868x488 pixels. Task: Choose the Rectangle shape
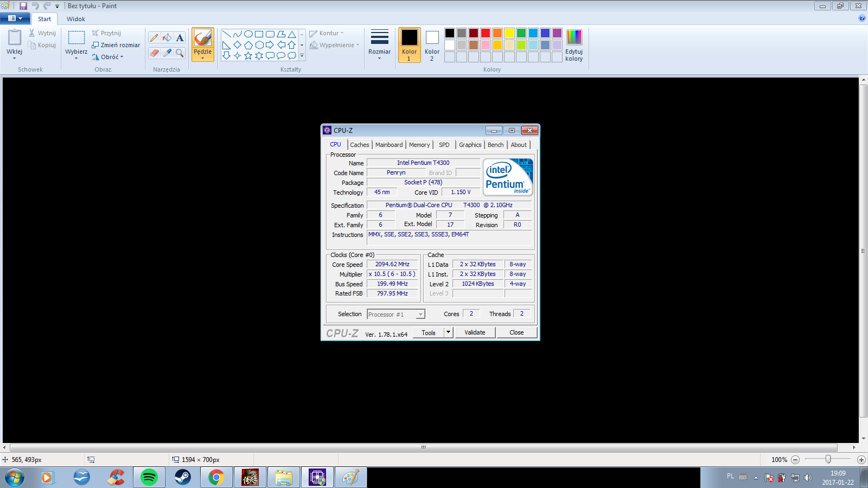(259, 34)
